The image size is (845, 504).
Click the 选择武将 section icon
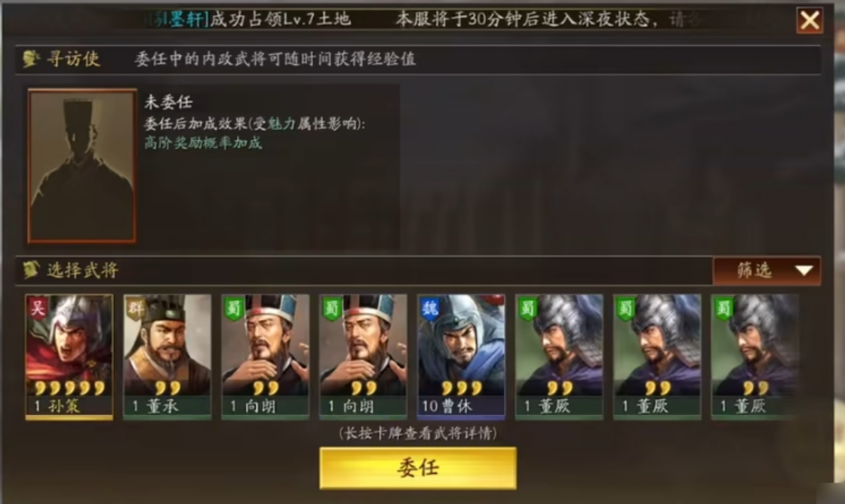pos(31,270)
